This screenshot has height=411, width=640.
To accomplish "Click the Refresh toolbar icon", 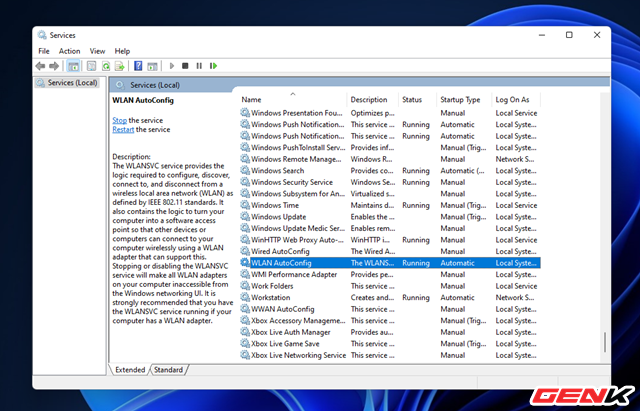I will [x=106, y=66].
